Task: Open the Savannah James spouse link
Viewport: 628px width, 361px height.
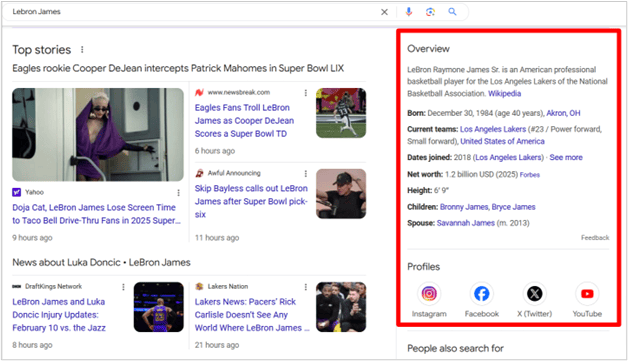Action: pyautogui.click(x=465, y=223)
